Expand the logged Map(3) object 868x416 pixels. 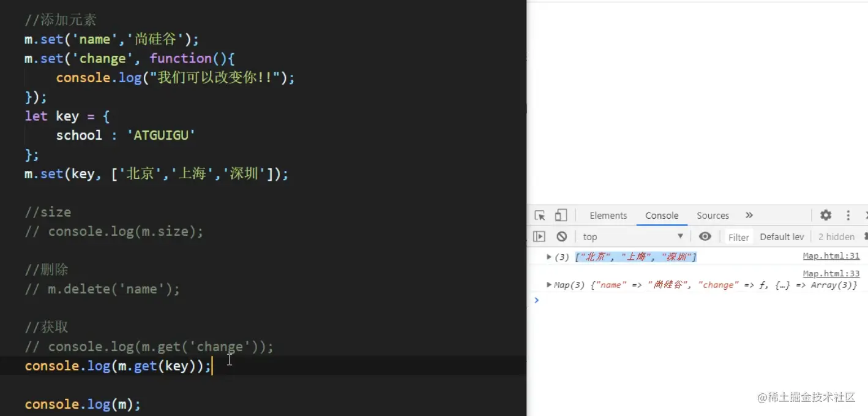(x=549, y=285)
